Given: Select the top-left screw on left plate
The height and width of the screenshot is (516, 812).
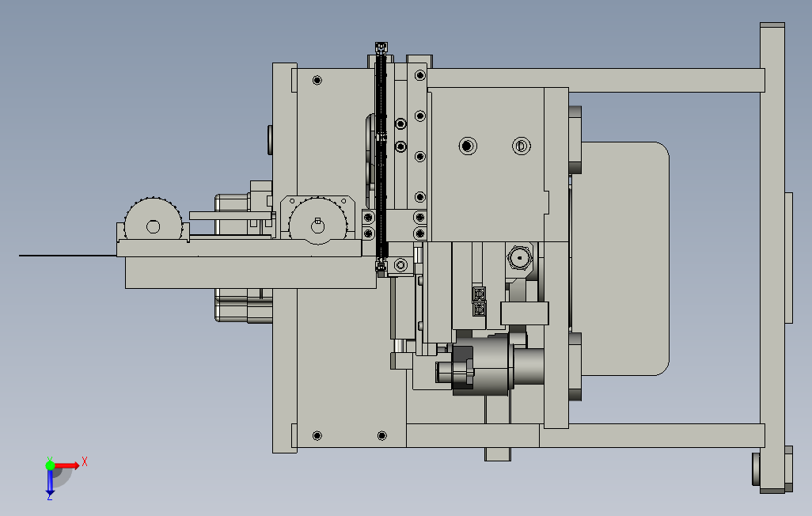Looking at the screenshot, I should click(x=317, y=80).
